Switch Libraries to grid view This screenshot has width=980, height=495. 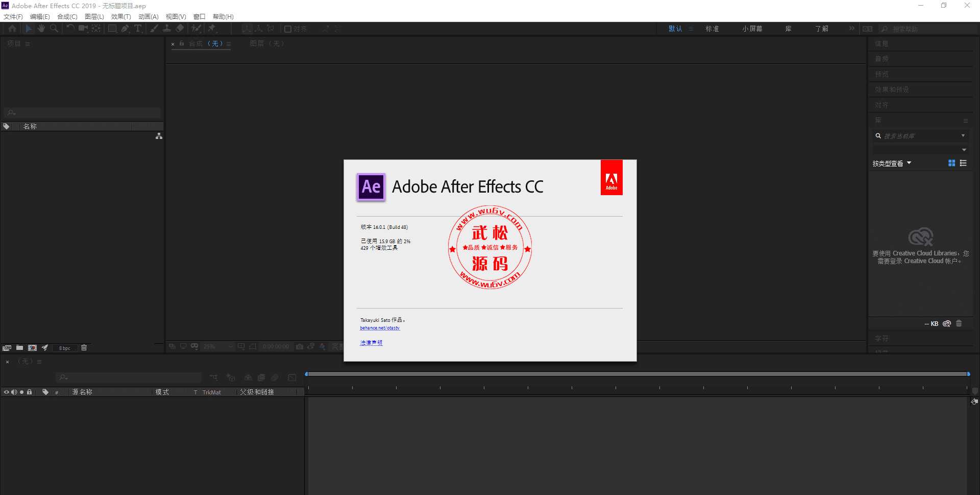pyautogui.click(x=951, y=163)
